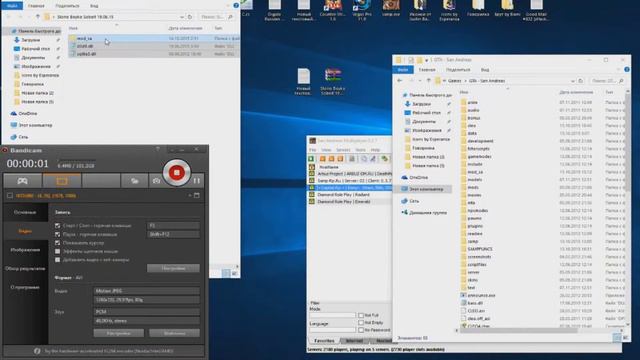Click the format settings button at Bandicam bottom

click(x=118, y=333)
